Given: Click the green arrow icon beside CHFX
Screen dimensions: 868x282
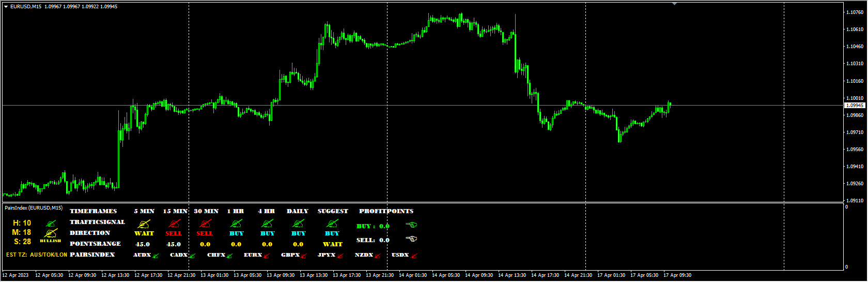Looking at the screenshot, I should 229,256.
